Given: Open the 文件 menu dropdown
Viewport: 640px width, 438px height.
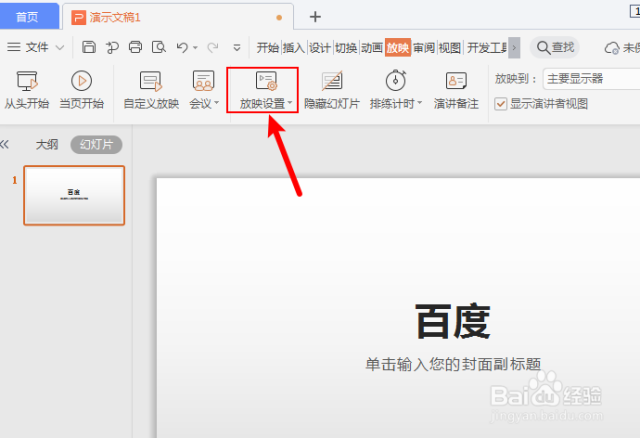Looking at the screenshot, I should click(36, 47).
